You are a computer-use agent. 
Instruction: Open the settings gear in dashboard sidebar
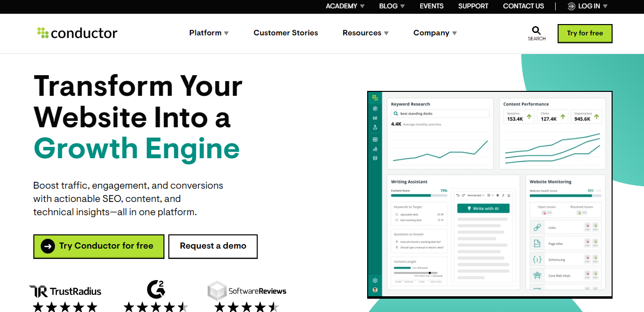pos(375,281)
